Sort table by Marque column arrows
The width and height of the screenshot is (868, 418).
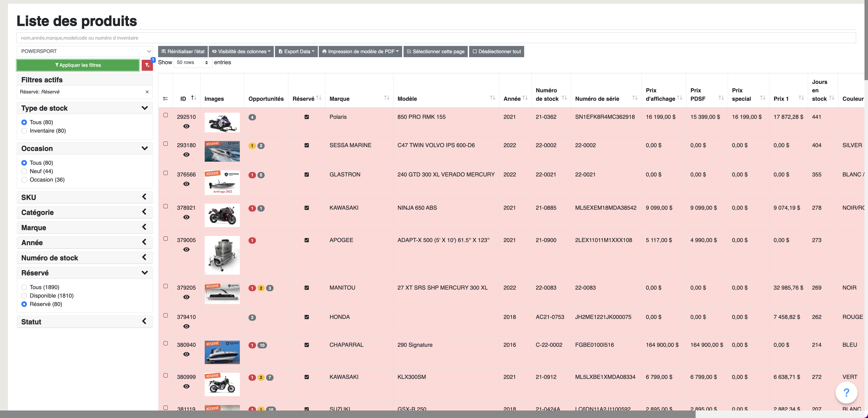coord(386,98)
